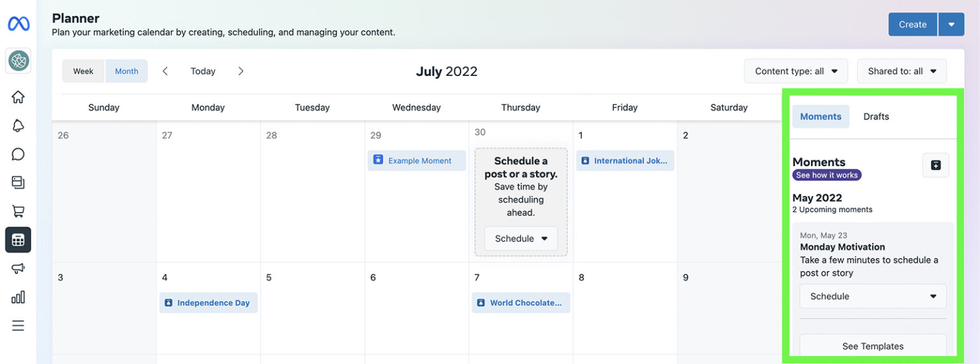
Task: Open the Home icon in sidebar
Action: pyautogui.click(x=18, y=97)
